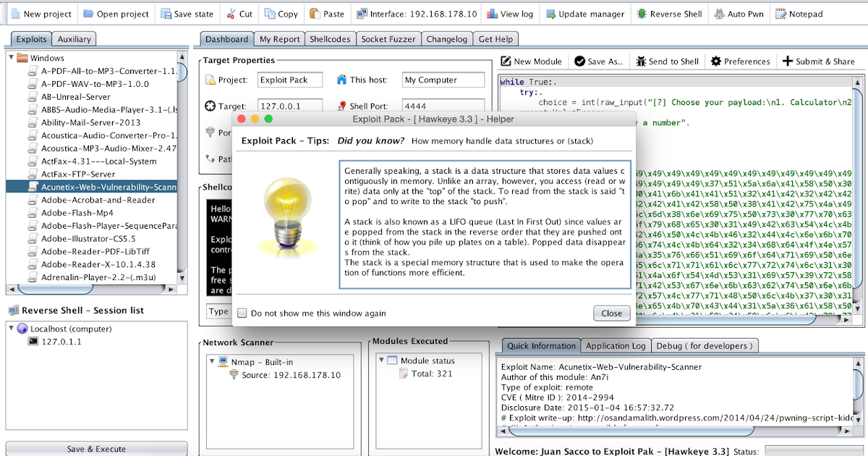
Task: Open the Changelog tab
Action: pyautogui.click(x=447, y=39)
